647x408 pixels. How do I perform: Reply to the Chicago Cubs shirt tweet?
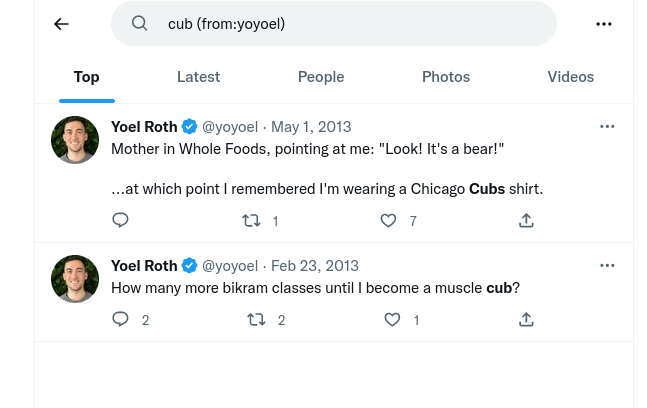click(x=120, y=220)
